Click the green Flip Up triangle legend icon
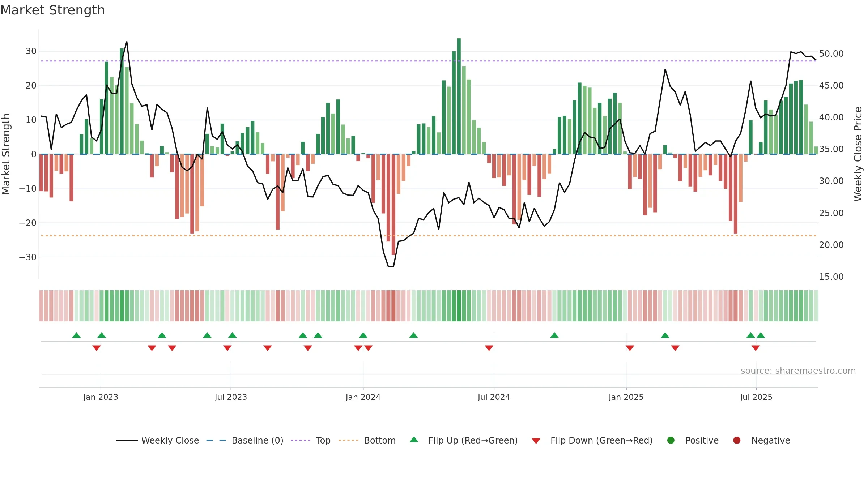The height and width of the screenshot is (488, 868). click(x=414, y=440)
